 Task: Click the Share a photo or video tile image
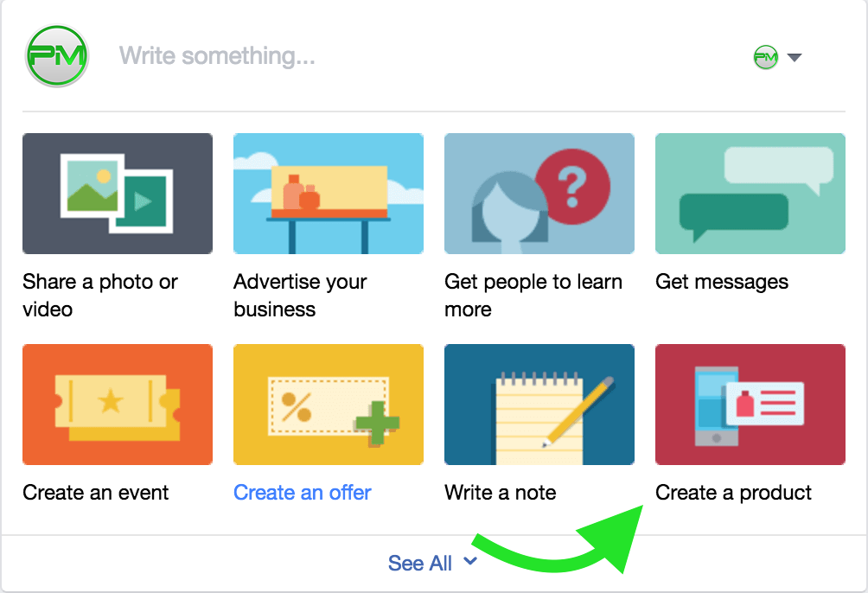(x=118, y=194)
